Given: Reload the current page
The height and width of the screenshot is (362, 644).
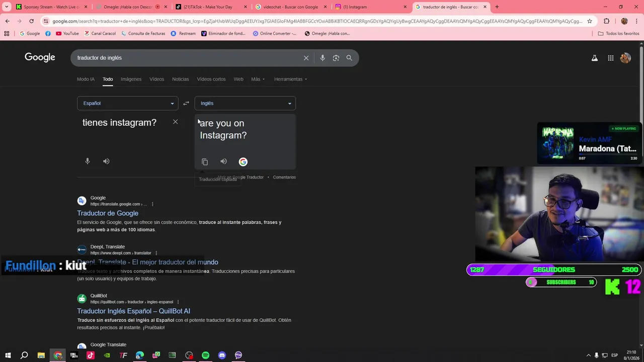Looking at the screenshot, I should pyautogui.click(x=31, y=21).
